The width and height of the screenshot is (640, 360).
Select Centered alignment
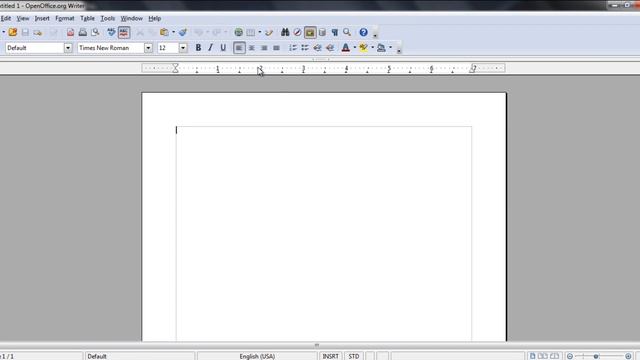[x=251, y=48]
